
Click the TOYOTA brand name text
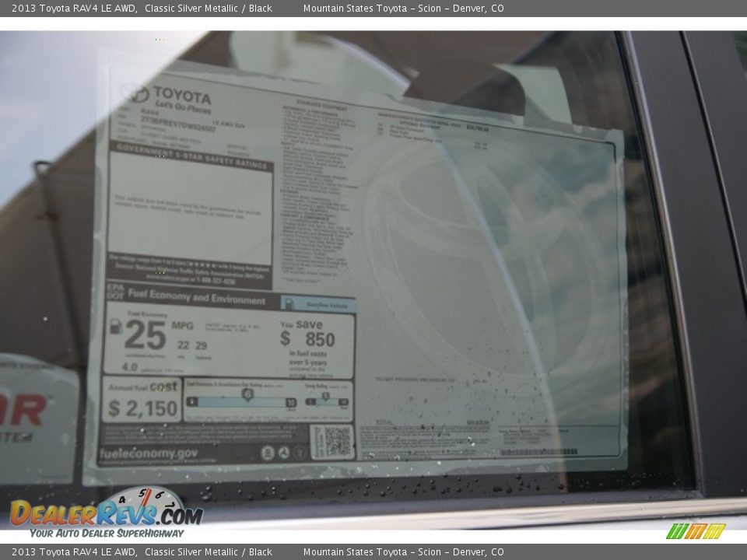point(182,95)
